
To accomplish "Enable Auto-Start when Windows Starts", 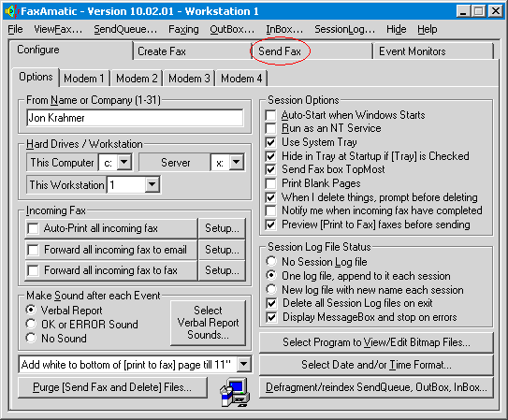I will point(270,115).
